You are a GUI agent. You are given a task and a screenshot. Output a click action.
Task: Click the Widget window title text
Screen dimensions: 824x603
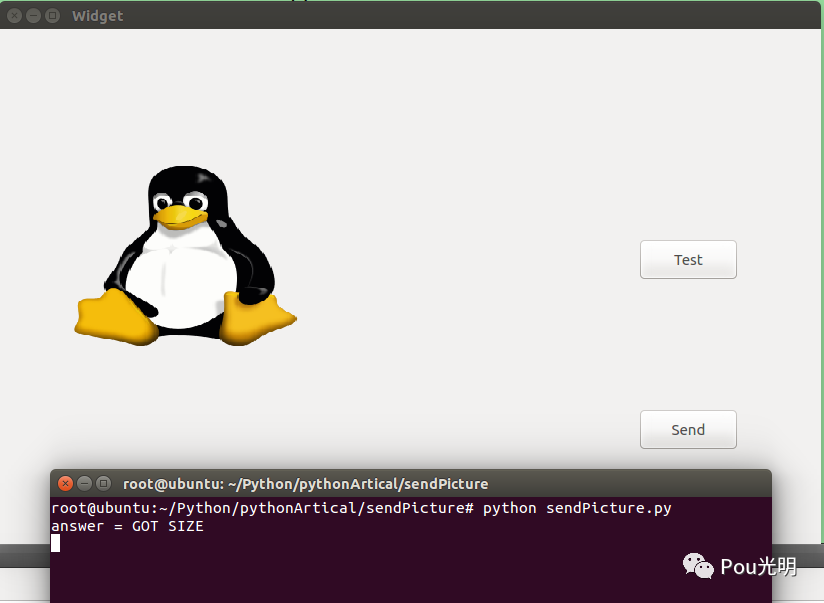(98, 16)
